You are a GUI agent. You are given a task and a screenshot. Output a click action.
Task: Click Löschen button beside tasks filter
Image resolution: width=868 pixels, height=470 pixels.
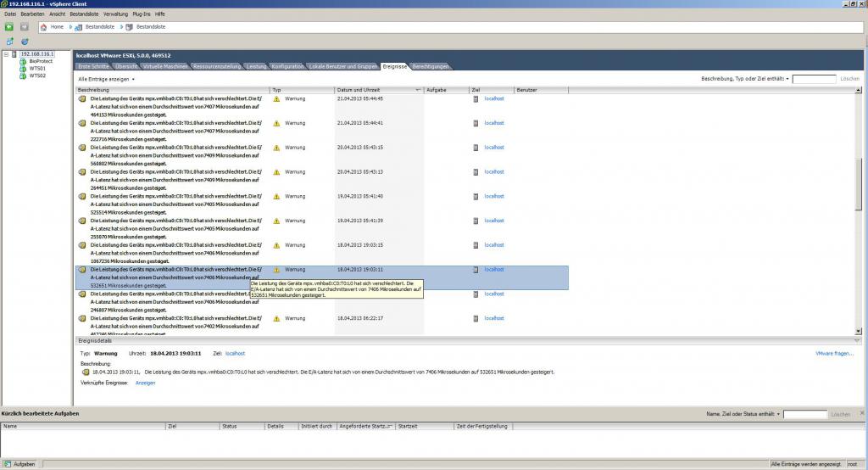tap(840, 415)
